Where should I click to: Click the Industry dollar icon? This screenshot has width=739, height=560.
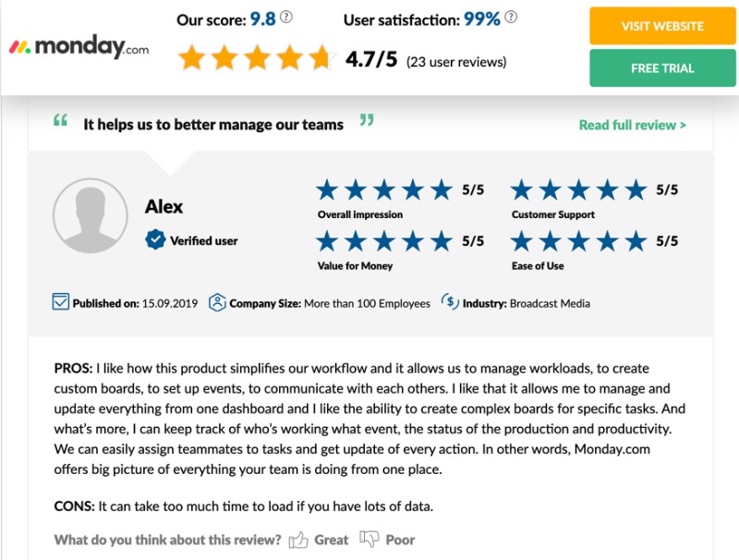450,302
